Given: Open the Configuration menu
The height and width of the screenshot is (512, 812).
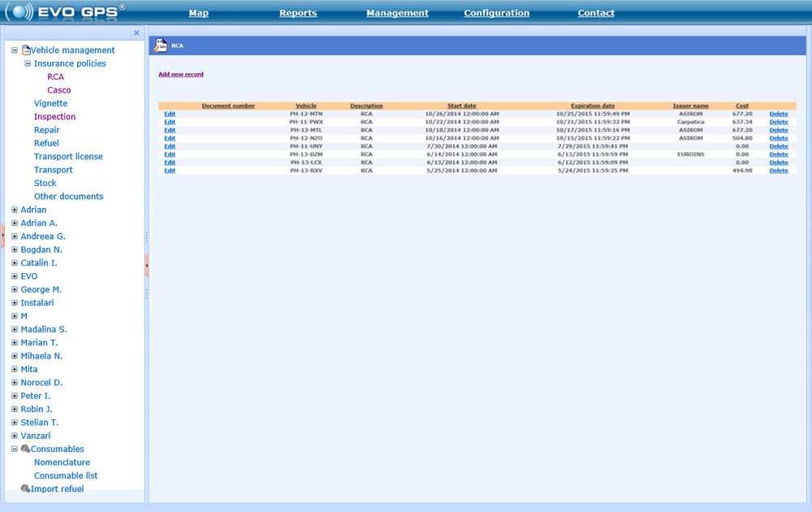Looking at the screenshot, I should 496,13.
